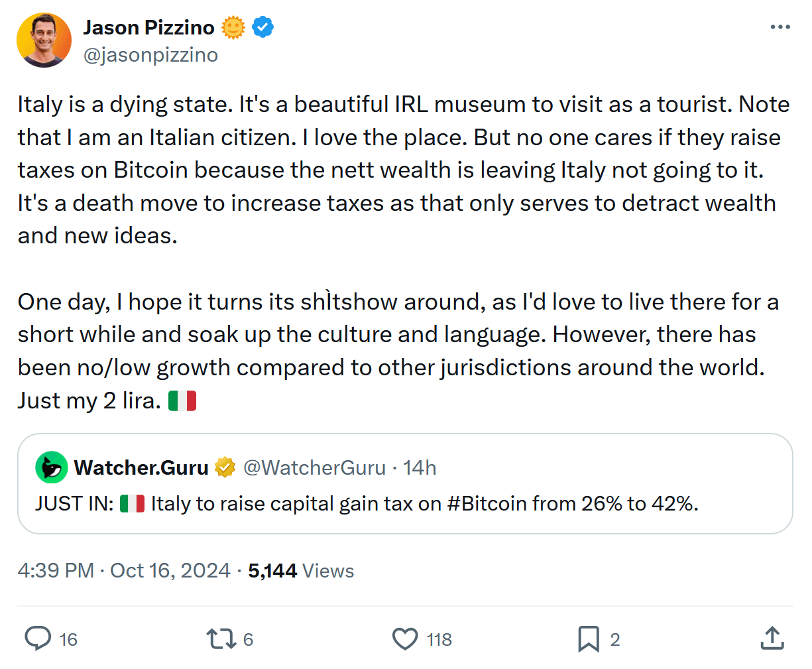Screen dimensions: 812x669
Task: Click the @WatcherGuru handle
Action: [314, 467]
